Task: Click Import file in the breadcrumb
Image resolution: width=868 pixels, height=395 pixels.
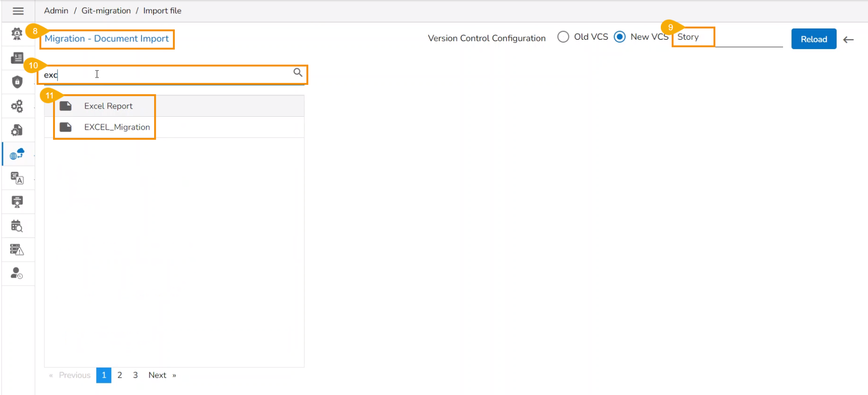Action: [162, 11]
